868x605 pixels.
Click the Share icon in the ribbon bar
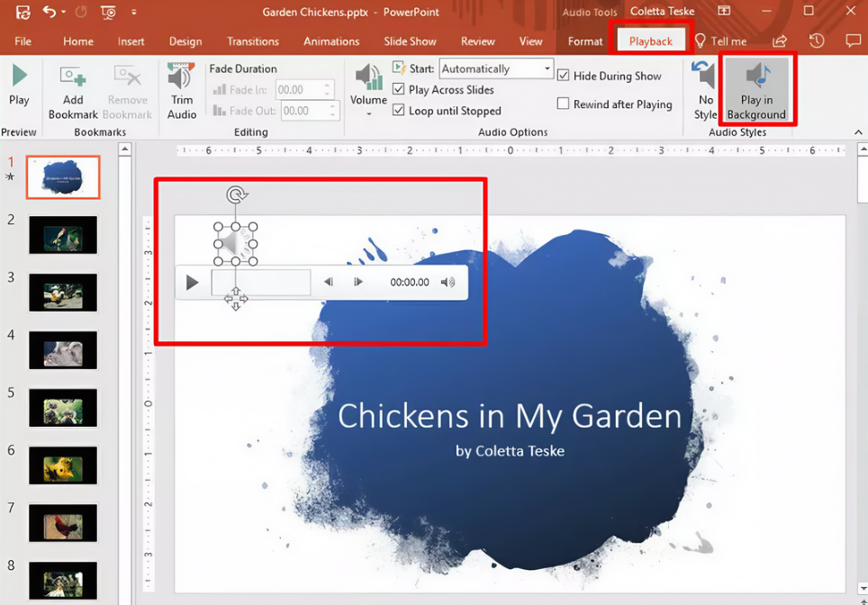coord(780,41)
